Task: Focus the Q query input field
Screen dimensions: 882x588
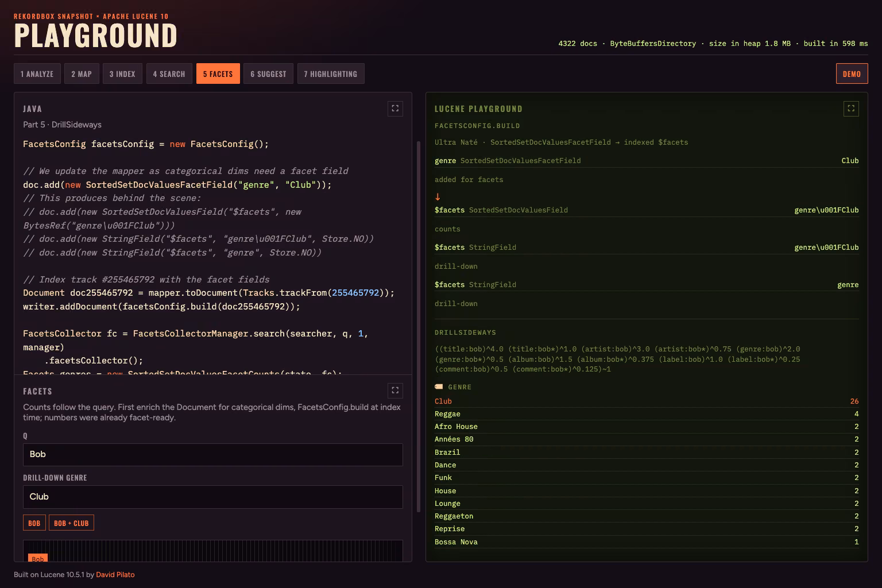Action: (213, 454)
